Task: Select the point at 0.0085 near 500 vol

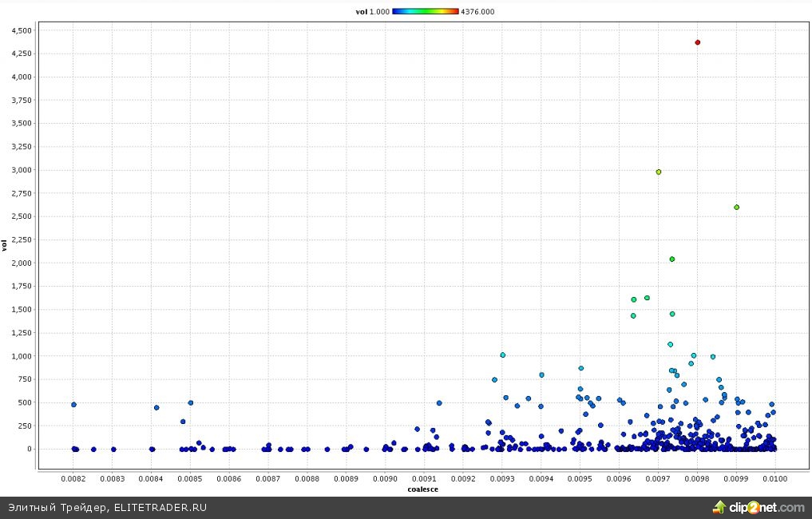Action: pos(191,402)
